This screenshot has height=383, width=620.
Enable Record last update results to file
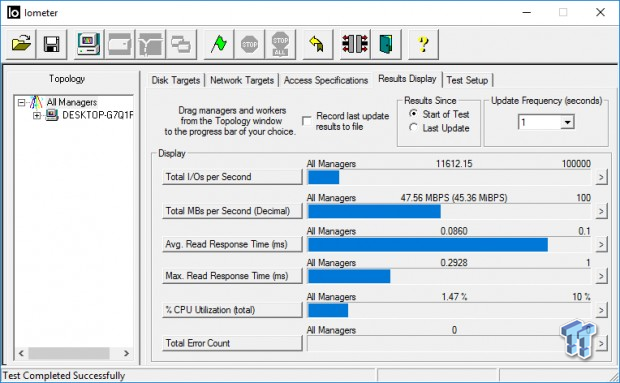[306, 121]
